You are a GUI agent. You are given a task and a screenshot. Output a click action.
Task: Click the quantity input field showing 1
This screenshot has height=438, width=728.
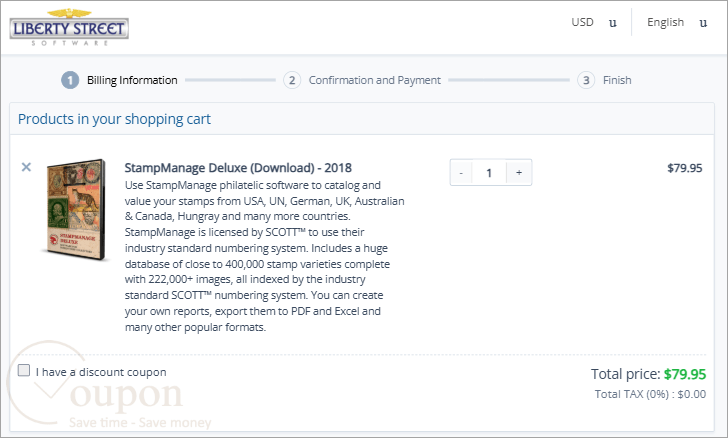489,173
